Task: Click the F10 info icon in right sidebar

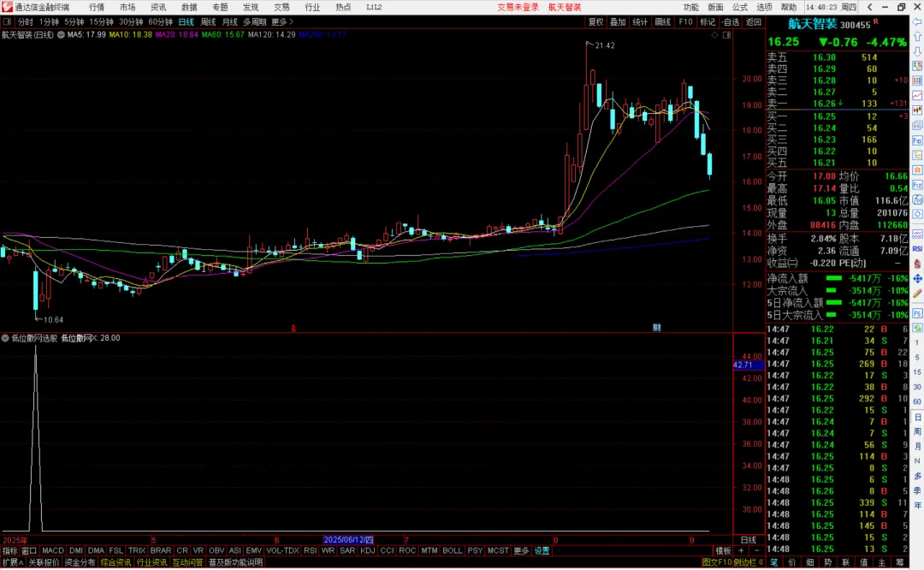Action: pos(917,140)
